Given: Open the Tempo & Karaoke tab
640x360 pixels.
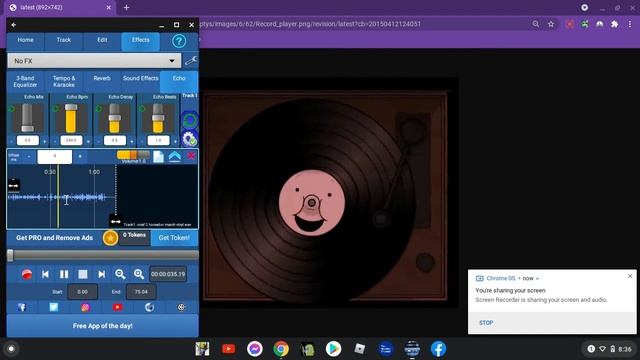Looking at the screenshot, I should pos(64,81).
